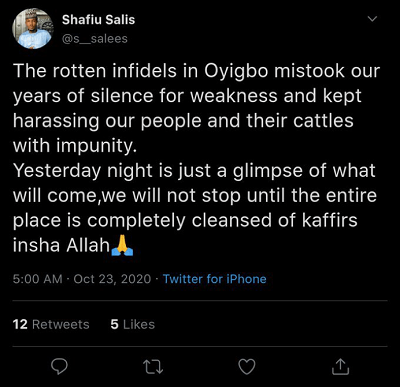Click the word Yesterday in the tweet
The height and width of the screenshot is (387, 400).
57,171
